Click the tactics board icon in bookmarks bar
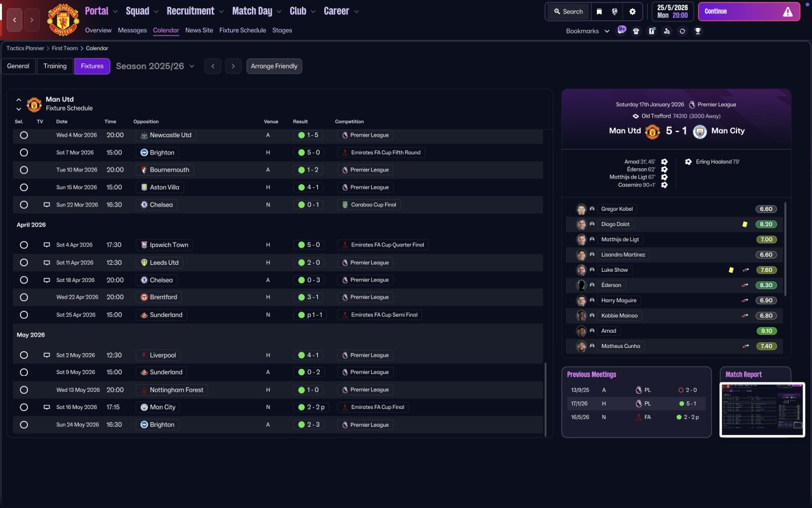This screenshot has height=508, width=812. (x=652, y=31)
